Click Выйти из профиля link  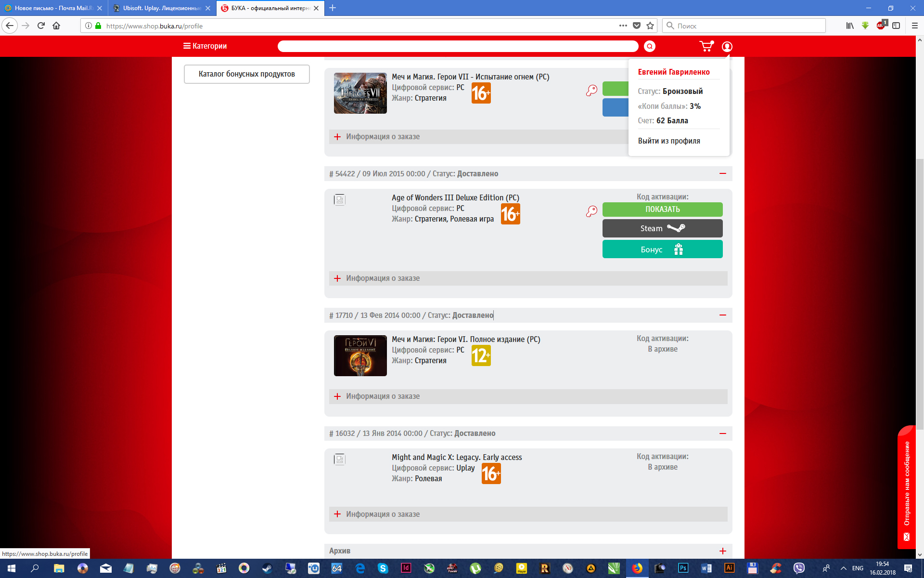pos(669,141)
